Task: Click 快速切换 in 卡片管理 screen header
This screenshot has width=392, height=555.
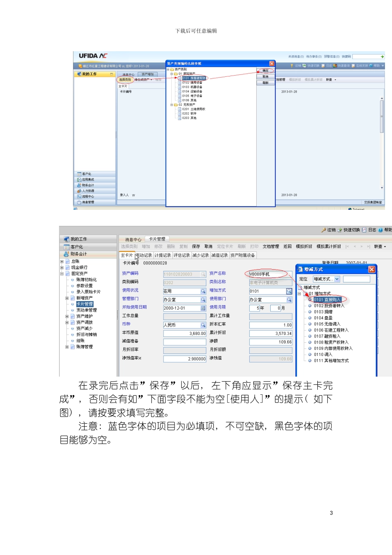Action: 352,230
